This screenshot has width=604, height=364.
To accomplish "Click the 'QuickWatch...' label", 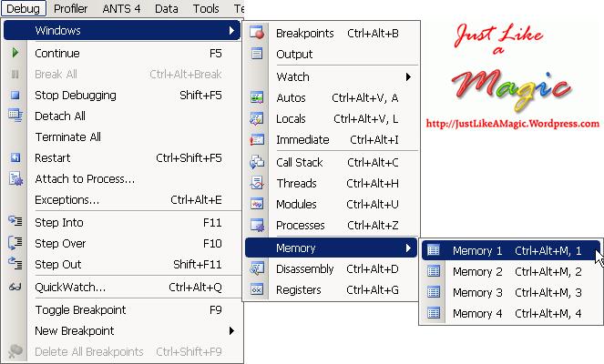I will click(x=70, y=287).
